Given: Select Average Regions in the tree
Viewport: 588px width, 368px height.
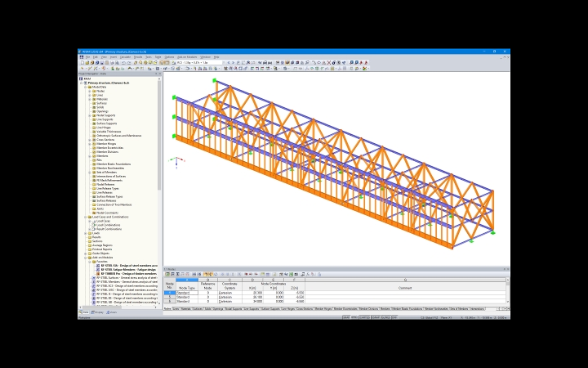Looking at the screenshot, I should 102,245.
